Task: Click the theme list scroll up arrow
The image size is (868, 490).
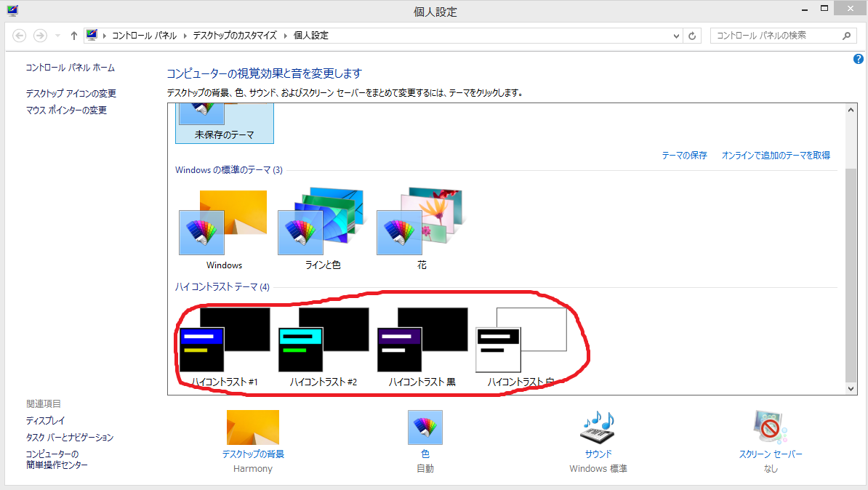Action: pos(851,110)
